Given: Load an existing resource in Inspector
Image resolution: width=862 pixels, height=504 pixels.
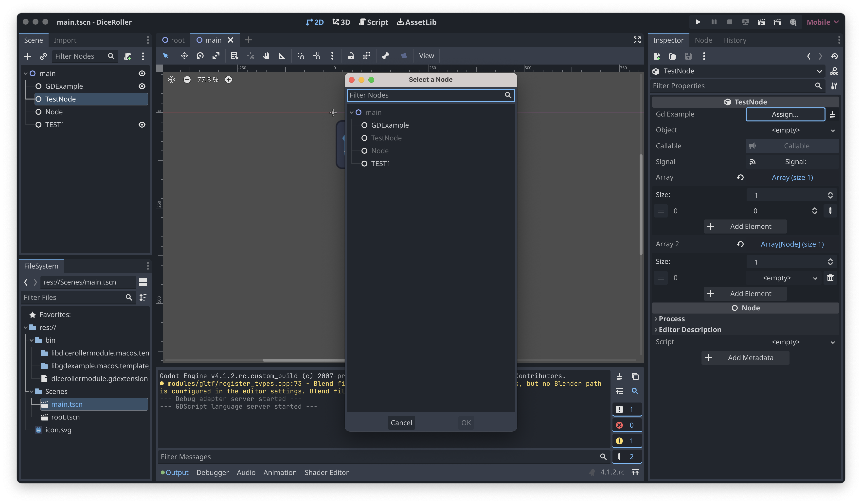Looking at the screenshot, I should (x=672, y=56).
